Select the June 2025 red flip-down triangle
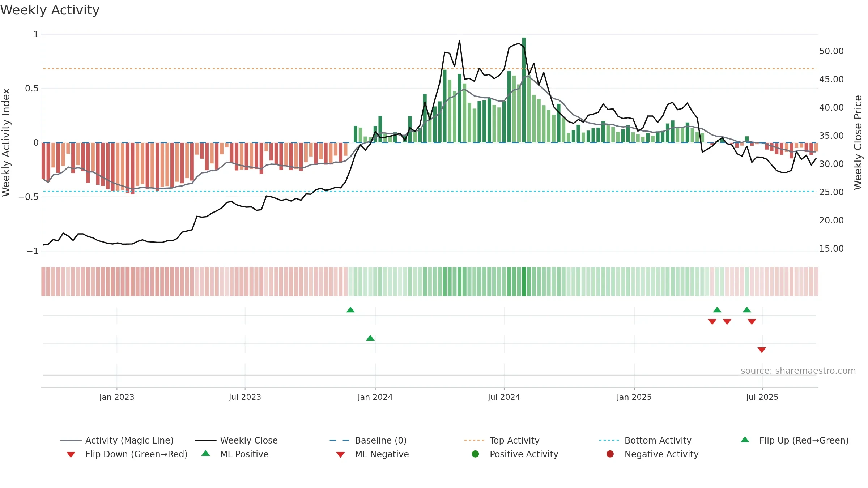The height and width of the screenshot is (488, 868). 752,322
